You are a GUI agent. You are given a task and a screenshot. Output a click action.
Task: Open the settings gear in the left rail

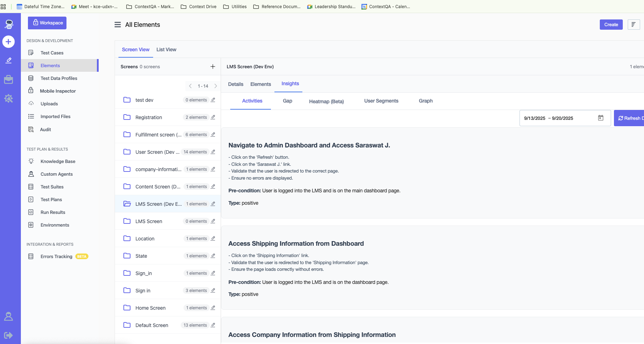[x=8, y=98]
